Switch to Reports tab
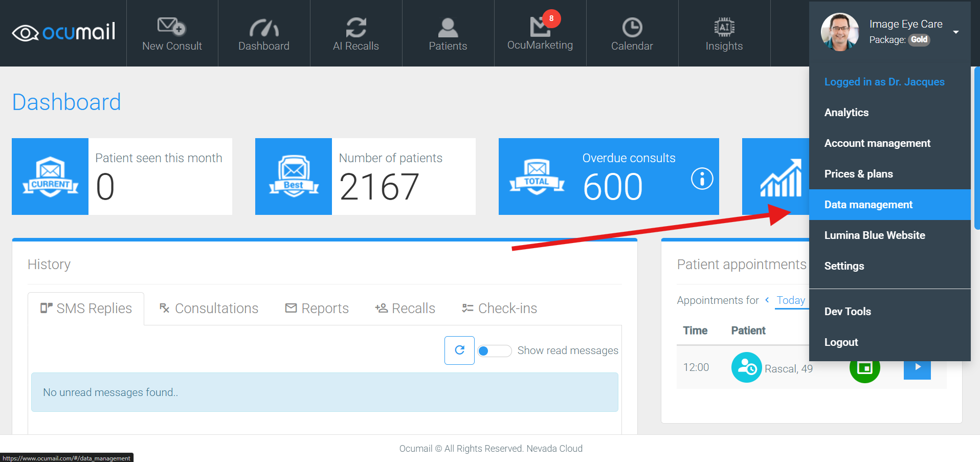980x462 pixels. point(317,309)
